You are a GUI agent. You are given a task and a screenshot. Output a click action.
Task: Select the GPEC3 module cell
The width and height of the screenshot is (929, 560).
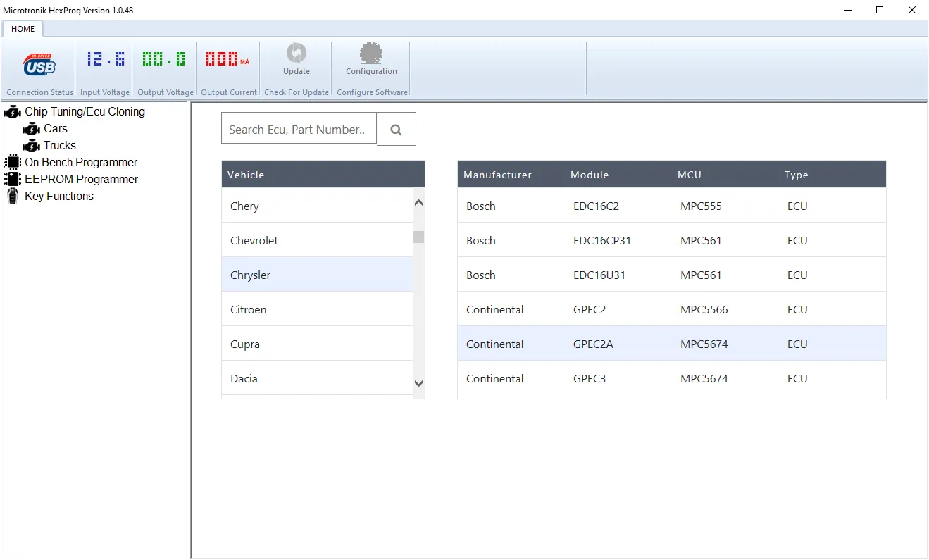pos(590,378)
